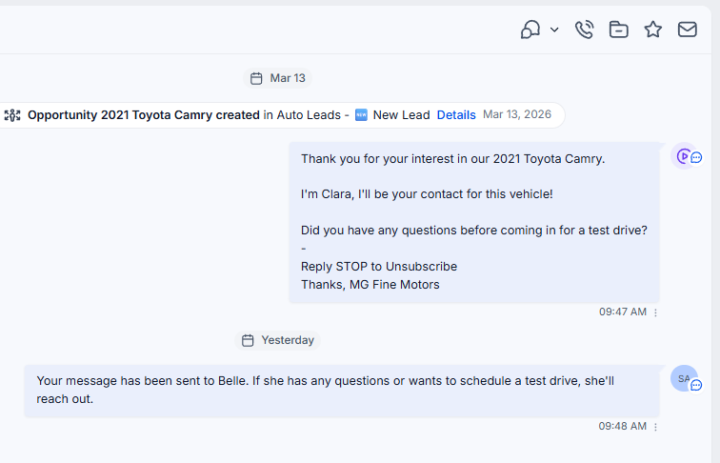720x463 pixels.
Task: Open Details link for Toyota Camry opportunity
Action: (x=456, y=115)
